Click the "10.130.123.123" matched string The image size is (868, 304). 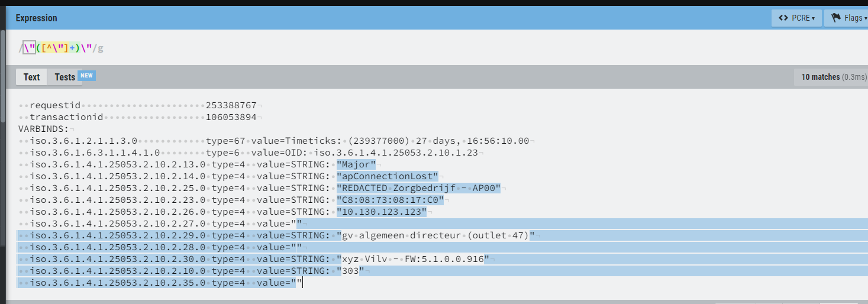point(381,212)
